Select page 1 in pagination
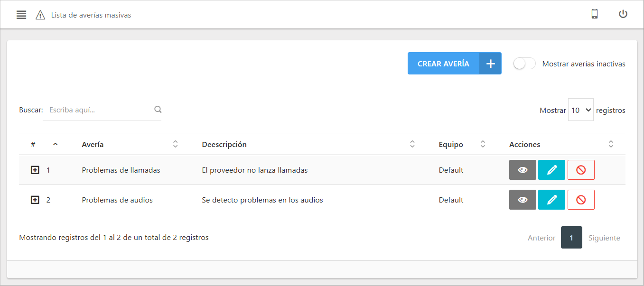This screenshot has height=286, width=644. click(571, 237)
